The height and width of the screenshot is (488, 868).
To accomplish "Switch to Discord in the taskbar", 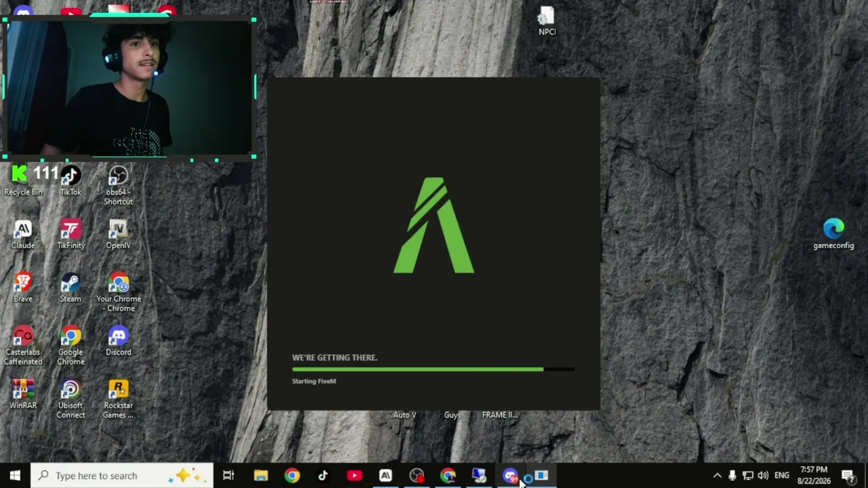I will click(x=510, y=476).
